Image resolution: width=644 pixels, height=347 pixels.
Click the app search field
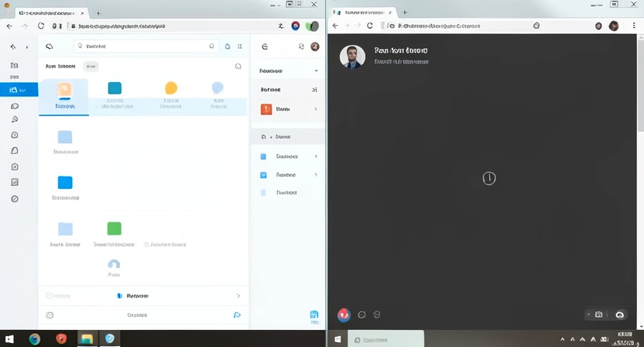pos(146,46)
